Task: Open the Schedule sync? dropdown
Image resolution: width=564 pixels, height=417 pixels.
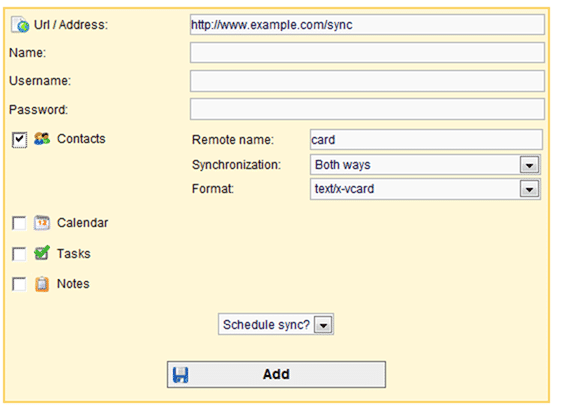Action: (276, 324)
